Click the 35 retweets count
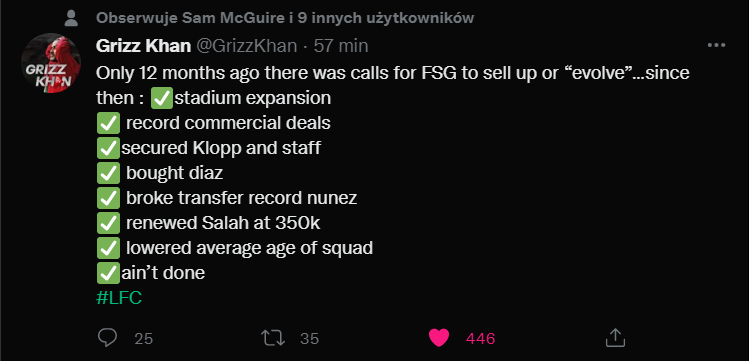Image resolution: width=749 pixels, height=361 pixels. click(x=310, y=339)
